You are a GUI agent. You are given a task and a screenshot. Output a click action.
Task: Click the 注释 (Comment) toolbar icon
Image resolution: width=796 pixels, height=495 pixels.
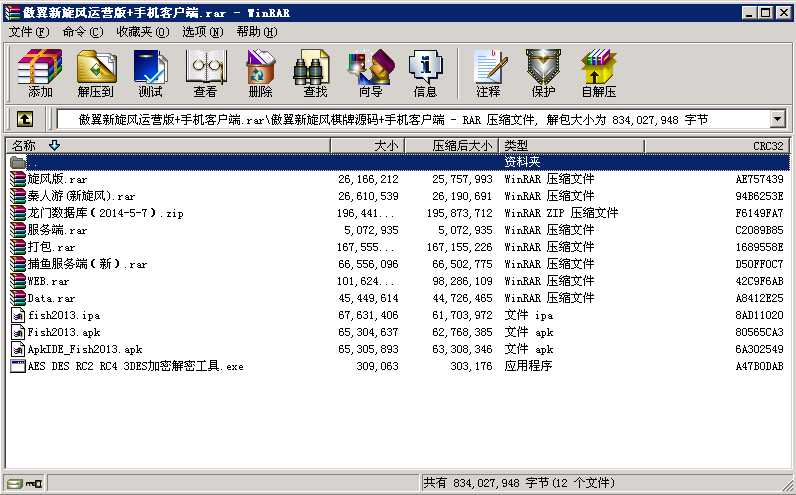coord(488,73)
